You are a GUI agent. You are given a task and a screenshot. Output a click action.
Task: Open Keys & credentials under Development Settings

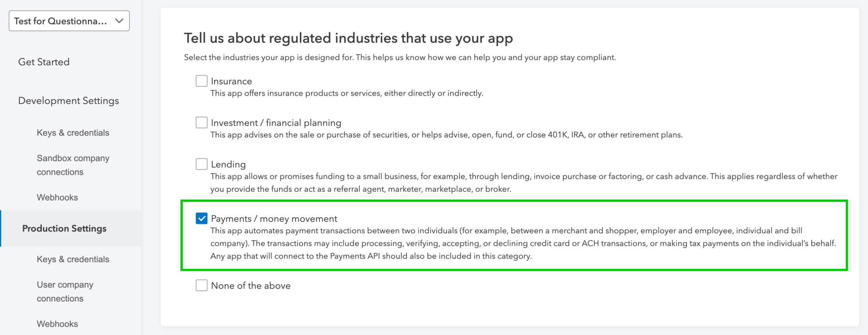(x=73, y=132)
